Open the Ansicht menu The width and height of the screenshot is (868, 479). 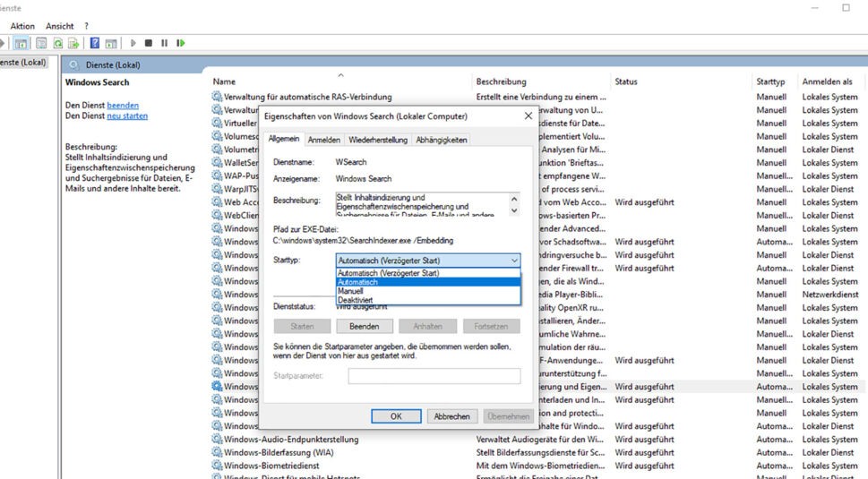pos(60,26)
